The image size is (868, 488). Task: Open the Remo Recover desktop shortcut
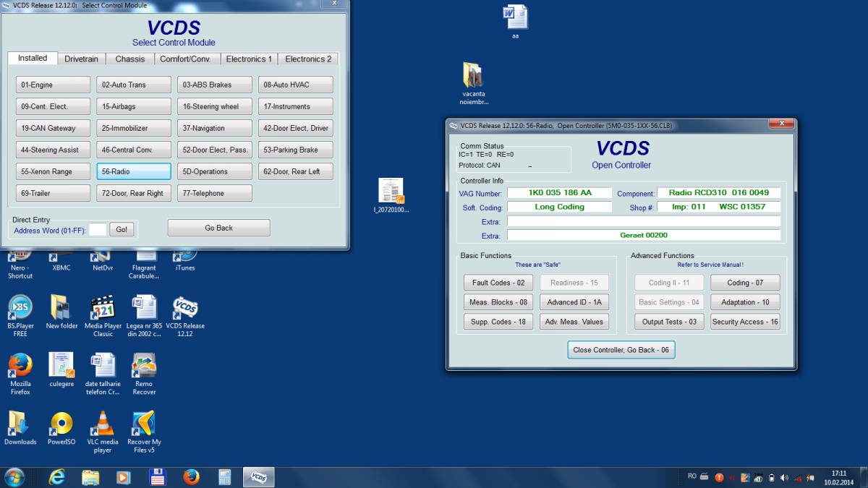pos(144,366)
